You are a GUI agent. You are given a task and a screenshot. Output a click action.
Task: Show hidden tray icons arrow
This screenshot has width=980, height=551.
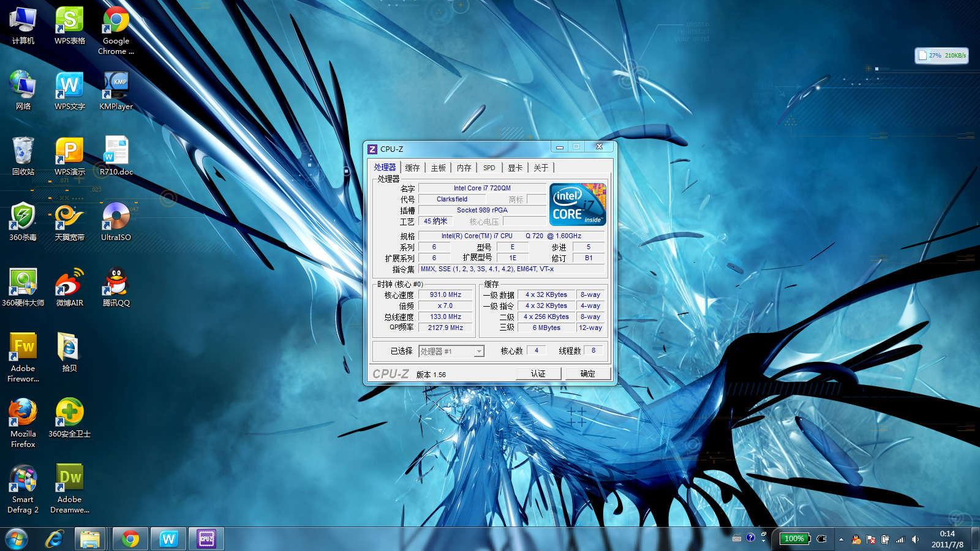click(841, 539)
